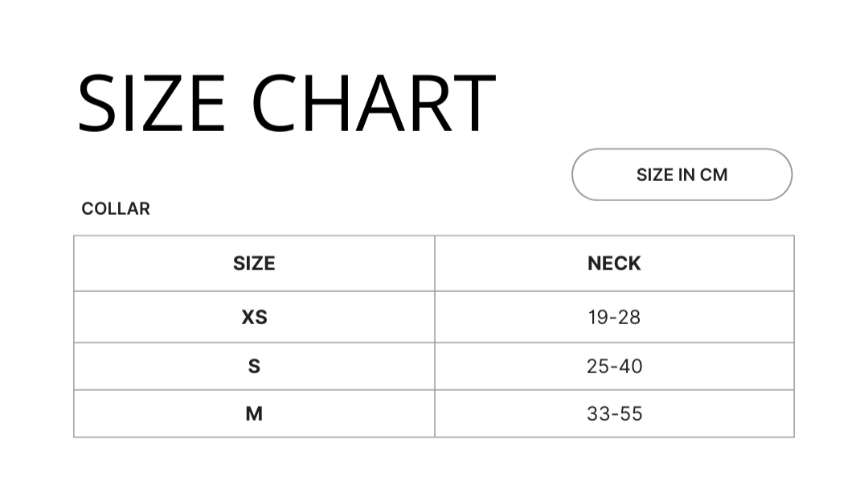Click the SIZE CHART heading

pyautogui.click(x=286, y=104)
